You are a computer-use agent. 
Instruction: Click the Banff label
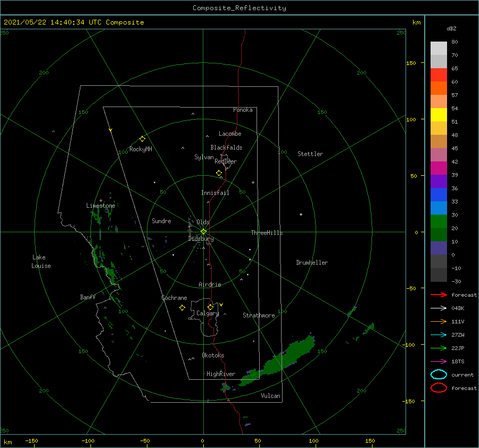(88, 297)
